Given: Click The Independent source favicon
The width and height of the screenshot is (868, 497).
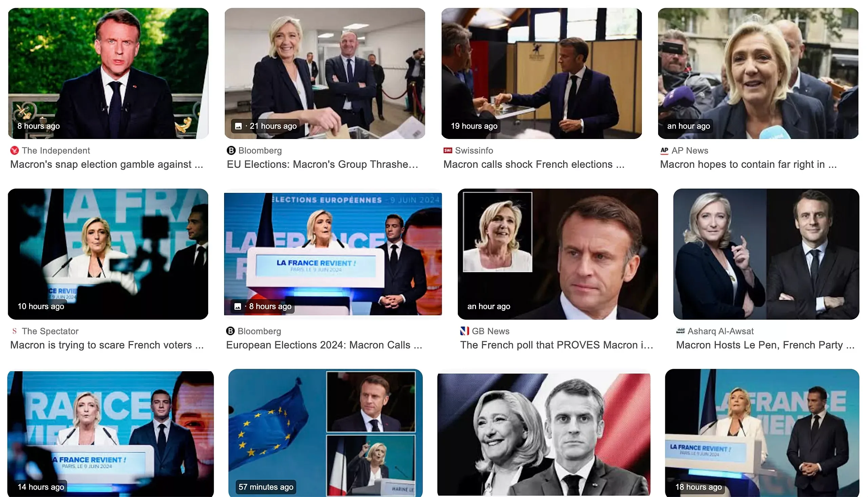Looking at the screenshot, I should 14,151.
